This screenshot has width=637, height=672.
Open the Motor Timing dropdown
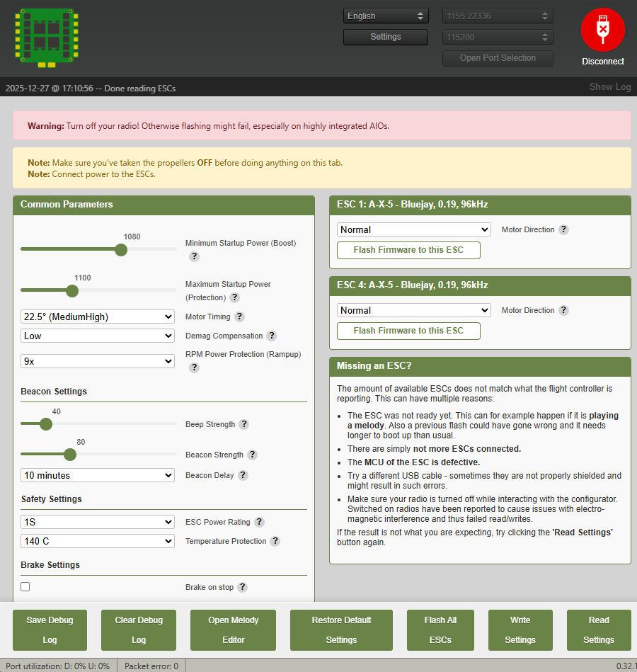[x=98, y=317]
